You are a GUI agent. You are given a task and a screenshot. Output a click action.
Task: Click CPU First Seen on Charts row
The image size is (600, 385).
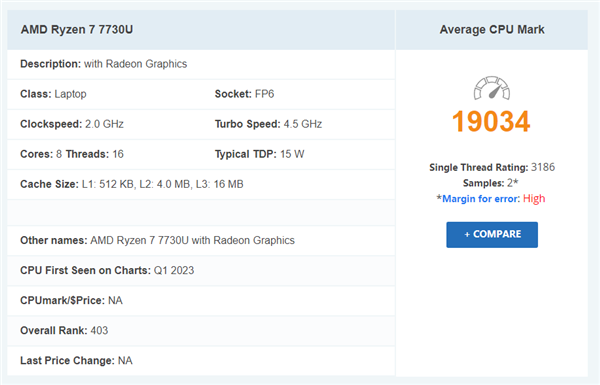coord(201,271)
